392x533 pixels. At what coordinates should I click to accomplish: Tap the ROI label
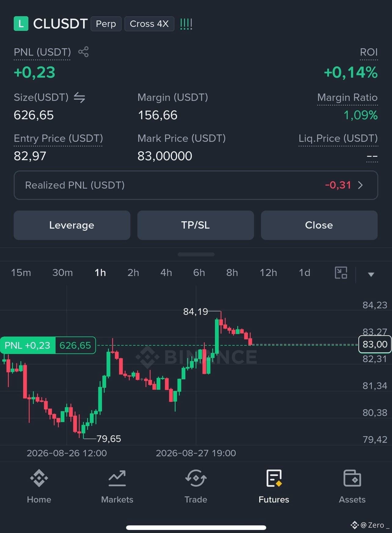point(369,52)
